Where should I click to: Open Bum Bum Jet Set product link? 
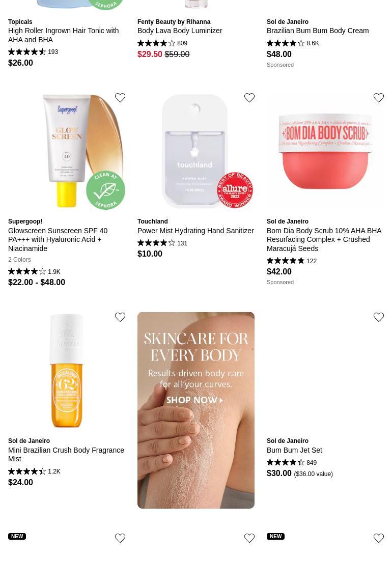[x=294, y=450]
